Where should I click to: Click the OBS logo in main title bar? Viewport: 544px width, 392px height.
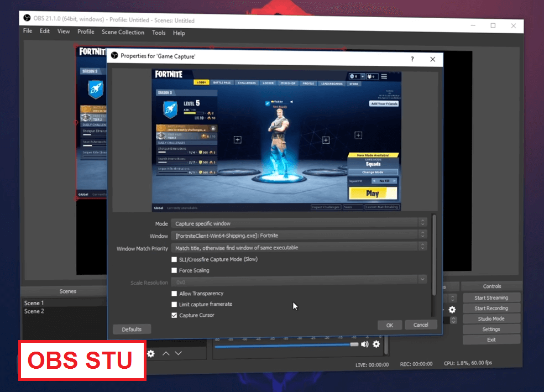pos(27,18)
